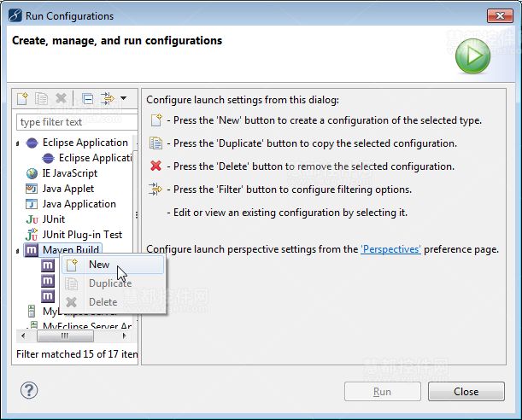
Task: Click the New launch configuration toolbar icon
Action: 22,98
